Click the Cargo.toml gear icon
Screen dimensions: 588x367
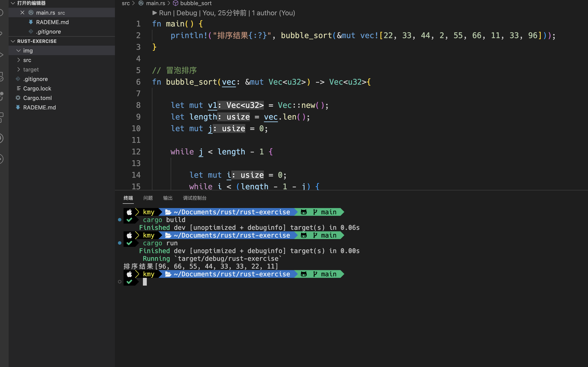pyautogui.click(x=18, y=98)
